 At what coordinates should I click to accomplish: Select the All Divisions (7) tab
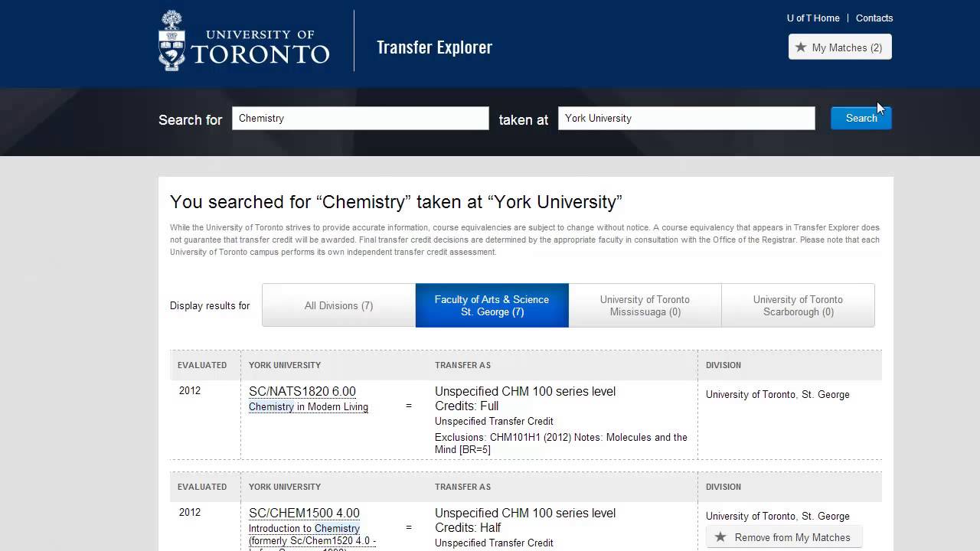pos(338,305)
